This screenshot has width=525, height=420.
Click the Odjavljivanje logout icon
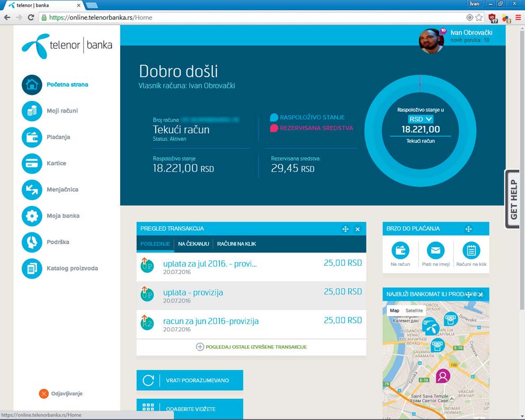[44, 394]
